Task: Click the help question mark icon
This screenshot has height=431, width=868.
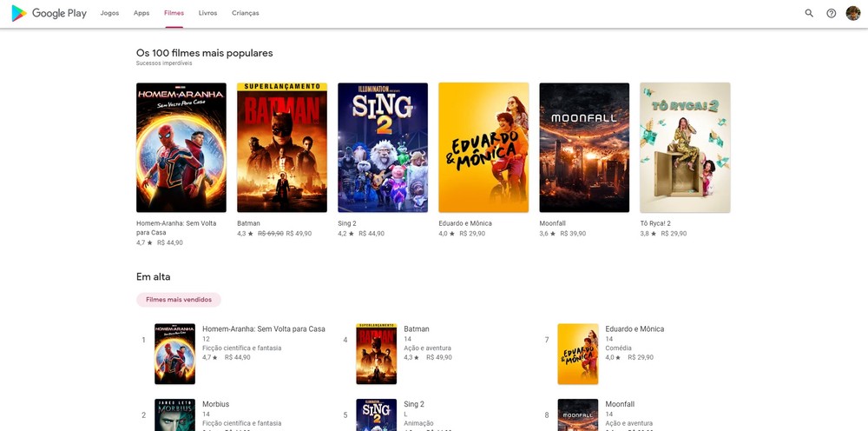Action: click(x=832, y=13)
